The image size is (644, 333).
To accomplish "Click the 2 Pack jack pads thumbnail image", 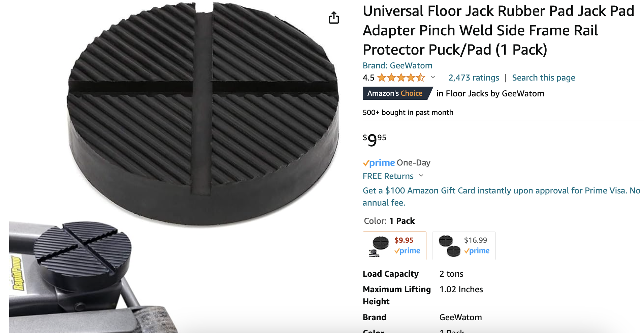I will (x=449, y=246).
